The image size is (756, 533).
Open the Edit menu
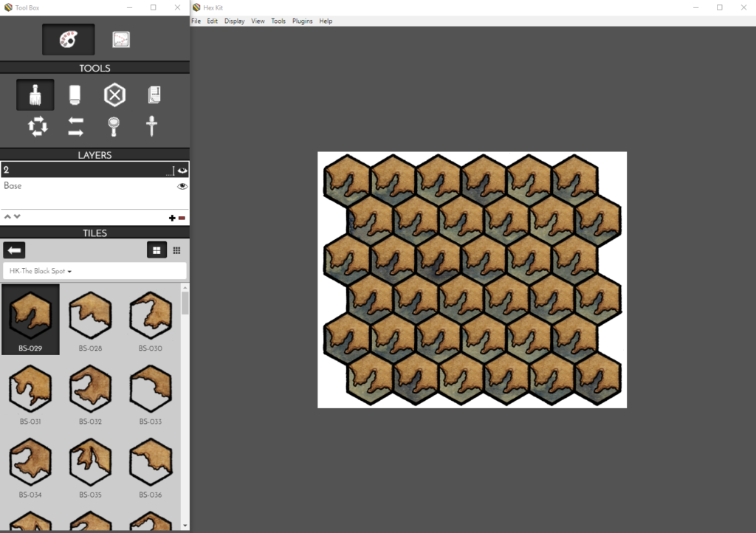[212, 21]
